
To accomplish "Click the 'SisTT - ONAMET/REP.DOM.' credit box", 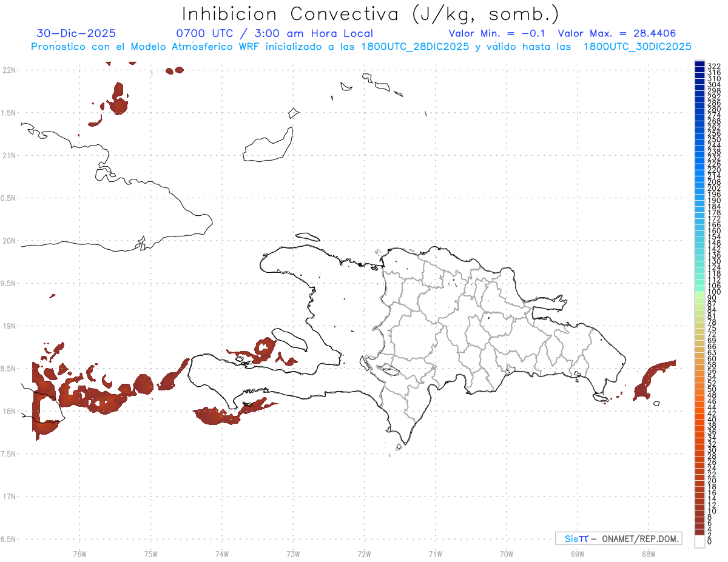I will [x=618, y=538].
